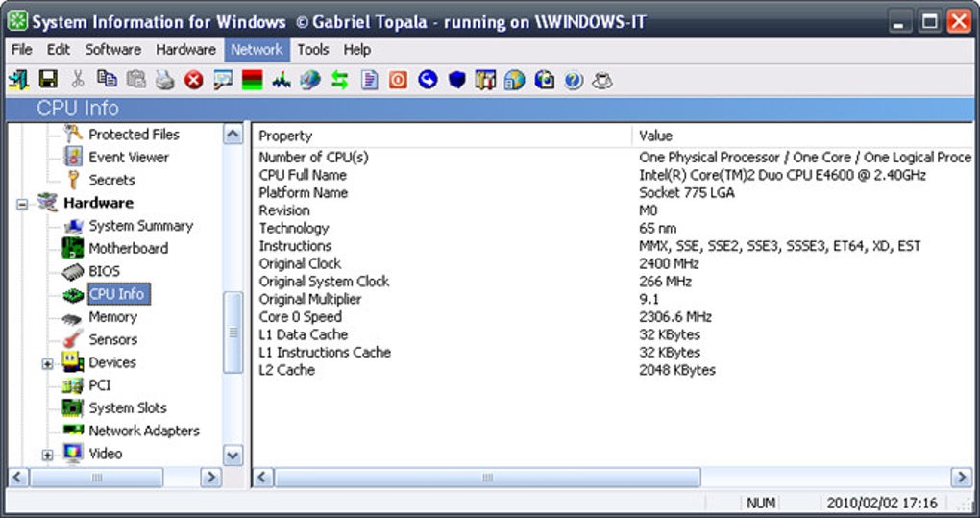Click tree panel scroll up arrow

[x=233, y=134]
